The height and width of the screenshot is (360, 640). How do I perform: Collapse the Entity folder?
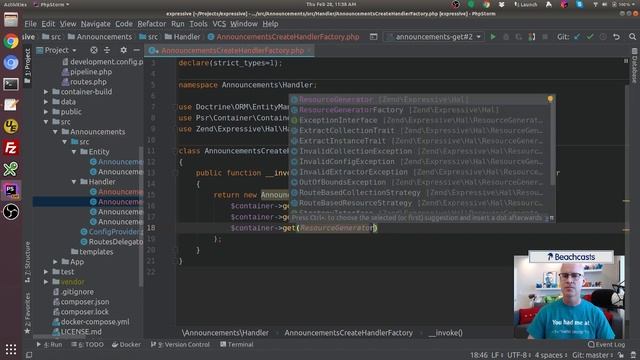tap(74, 152)
